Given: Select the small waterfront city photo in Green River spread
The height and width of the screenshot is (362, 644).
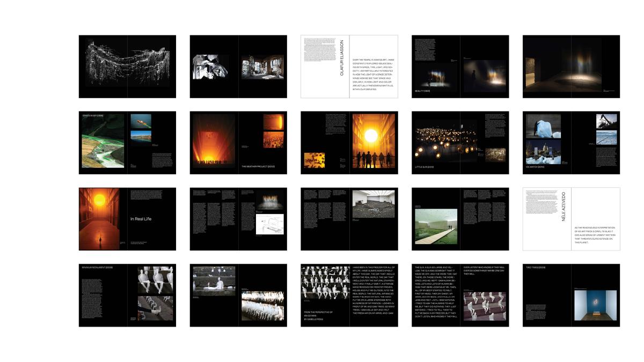Looking at the screenshot, I should click(x=141, y=136).
